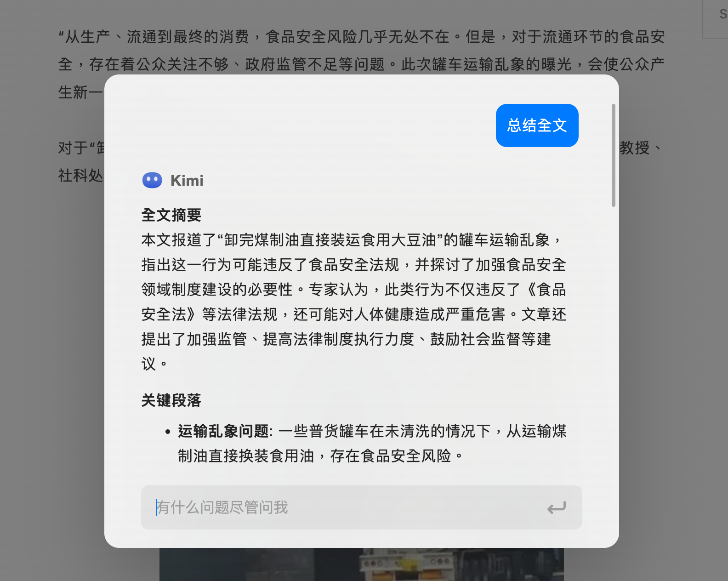
Task: Click the dialog's vertical scrollbar thumb
Action: tap(613, 155)
